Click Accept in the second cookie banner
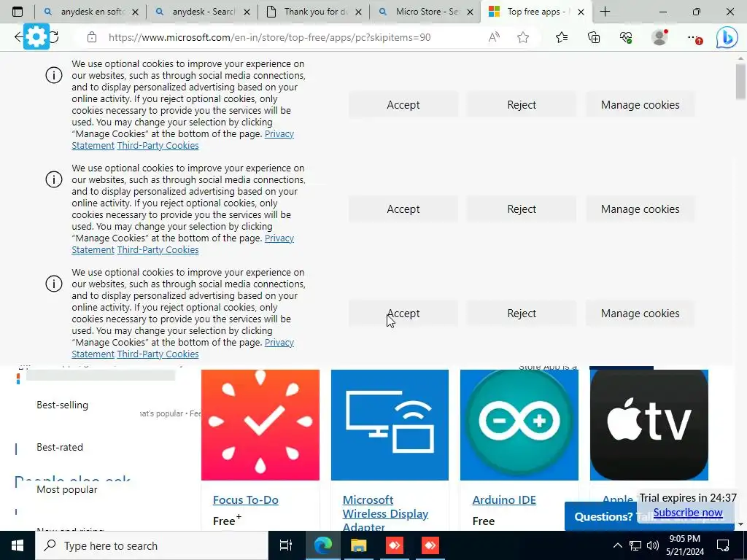This screenshot has height=560, width=747. (403, 209)
